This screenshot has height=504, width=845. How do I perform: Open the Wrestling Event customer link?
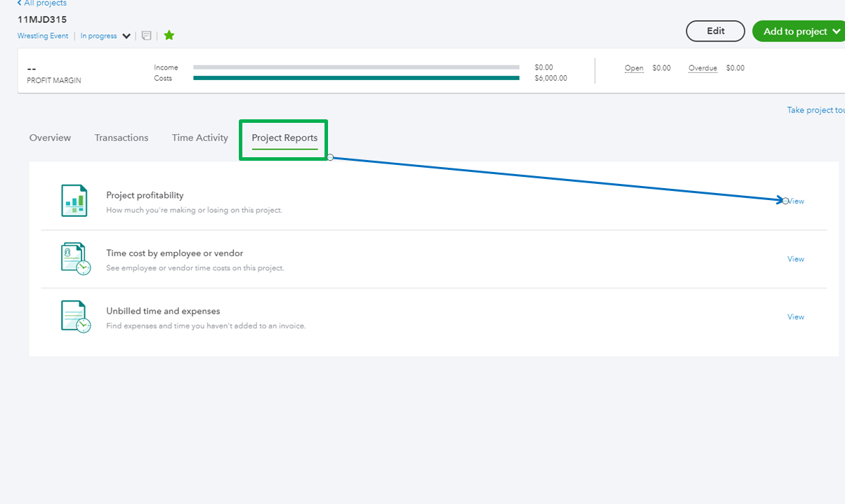[43, 36]
